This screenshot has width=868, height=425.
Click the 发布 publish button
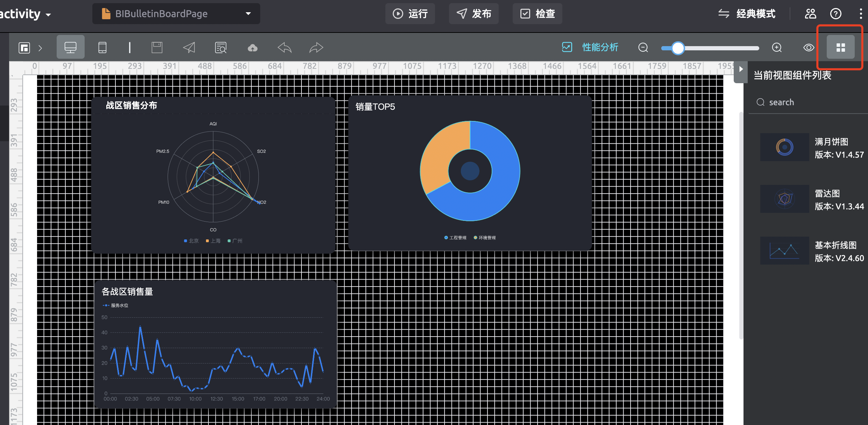[x=474, y=14]
